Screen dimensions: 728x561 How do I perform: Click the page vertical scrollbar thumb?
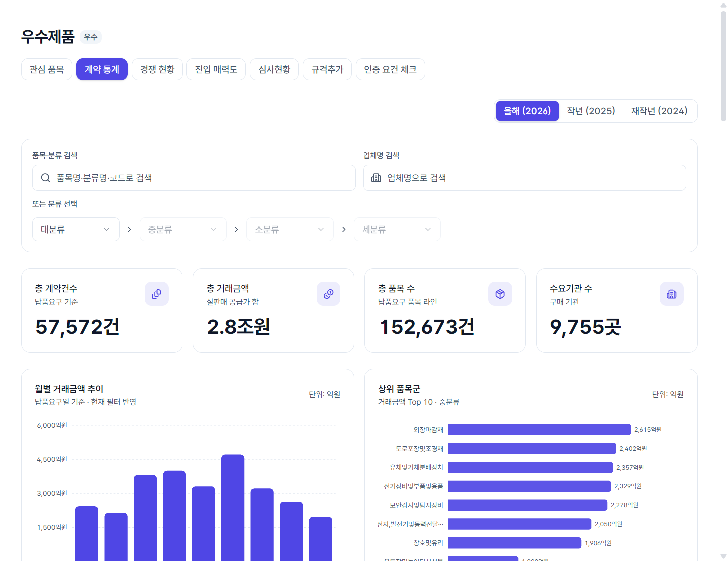723,66
